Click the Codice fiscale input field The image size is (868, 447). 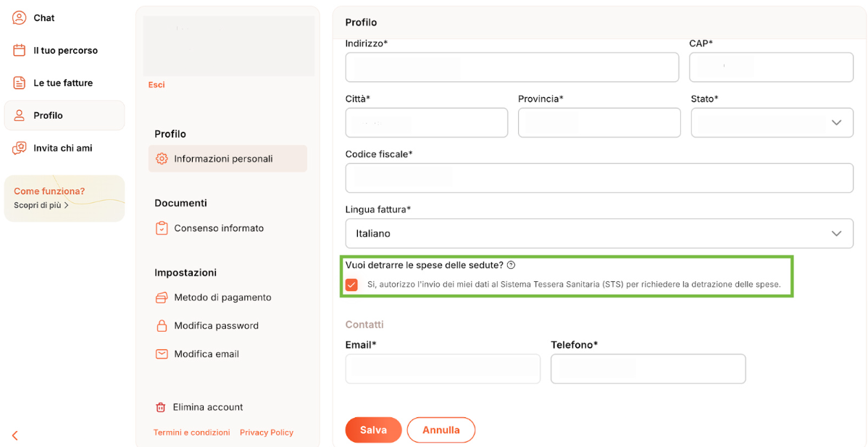599,178
